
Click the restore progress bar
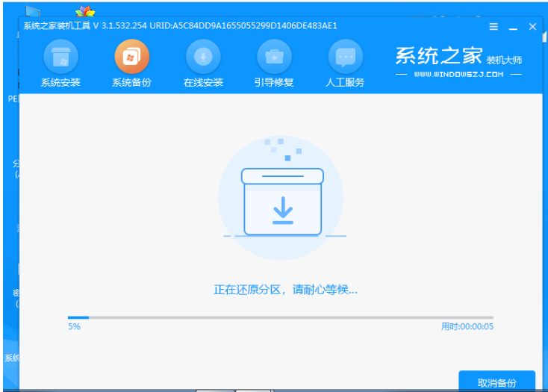tap(280, 317)
